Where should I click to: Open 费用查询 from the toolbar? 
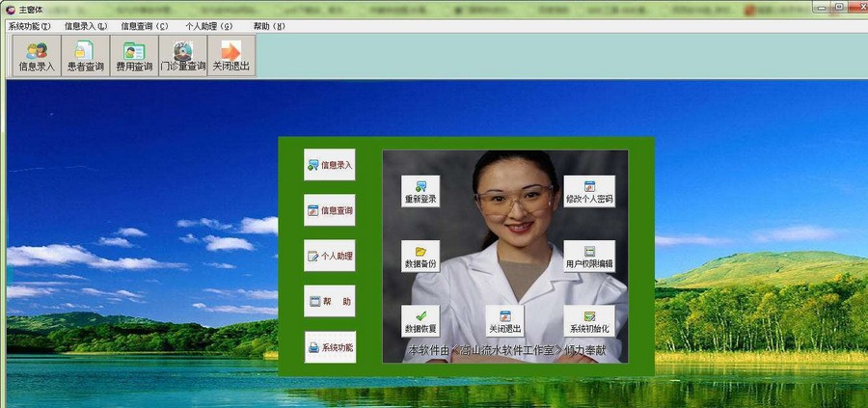[134, 55]
